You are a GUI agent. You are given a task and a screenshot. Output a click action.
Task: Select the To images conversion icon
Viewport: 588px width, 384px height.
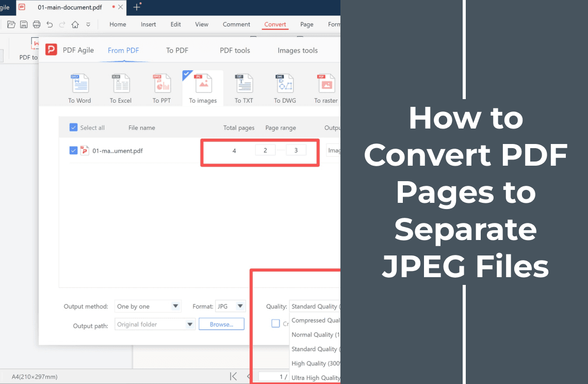pos(203,89)
